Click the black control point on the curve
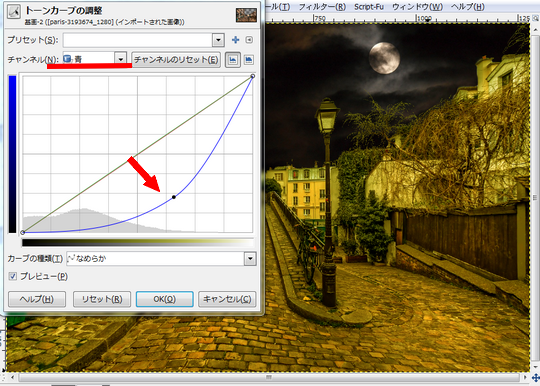Image resolution: width=540 pixels, height=386 pixels. point(174,197)
